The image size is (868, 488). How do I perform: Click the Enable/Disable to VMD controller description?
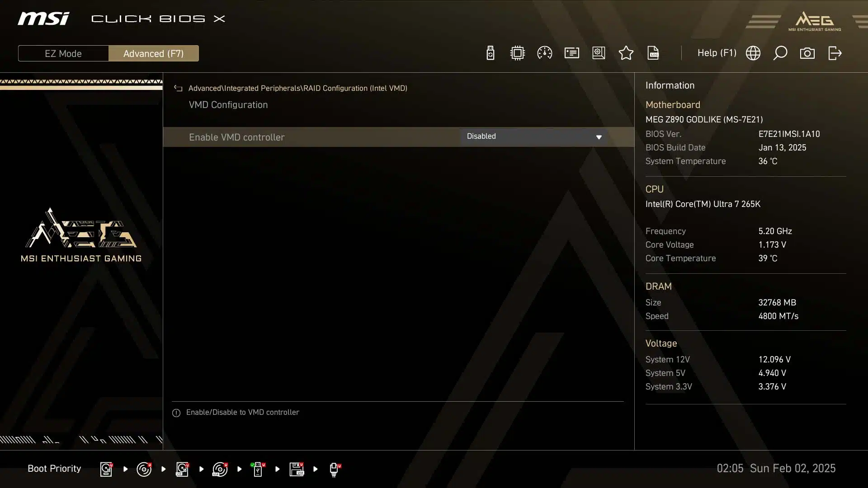(x=242, y=412)
